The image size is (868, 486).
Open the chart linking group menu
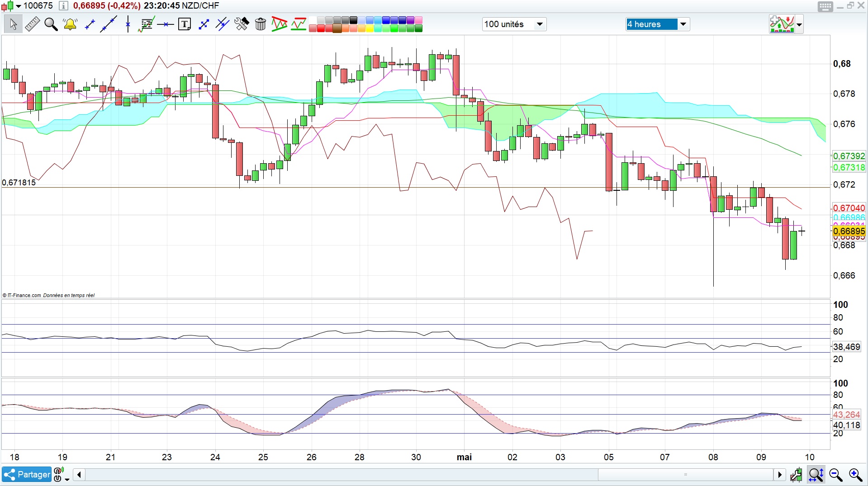coord(61,475)
